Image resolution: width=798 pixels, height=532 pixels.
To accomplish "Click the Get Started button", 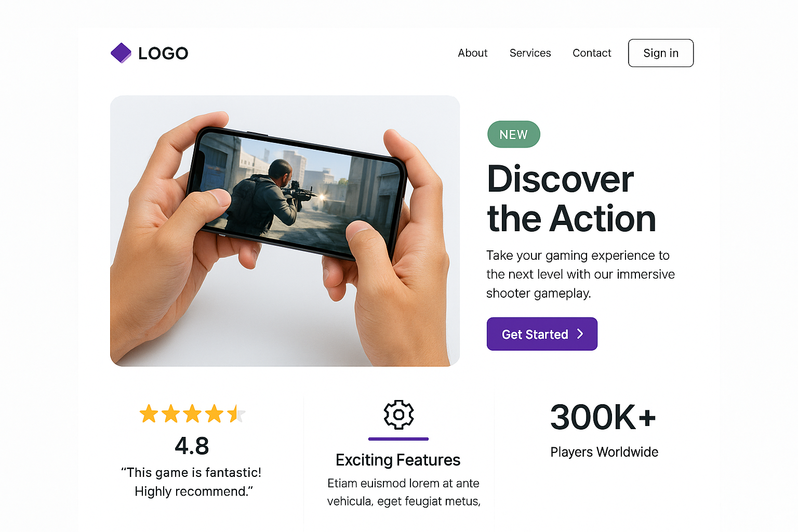I will click(542, 334).
